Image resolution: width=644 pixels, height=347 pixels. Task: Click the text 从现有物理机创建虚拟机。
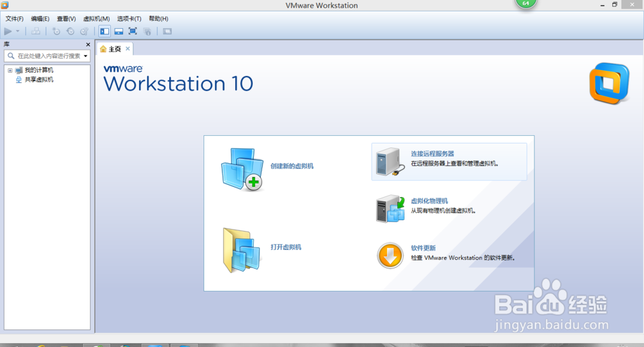(x=444, y=211)
